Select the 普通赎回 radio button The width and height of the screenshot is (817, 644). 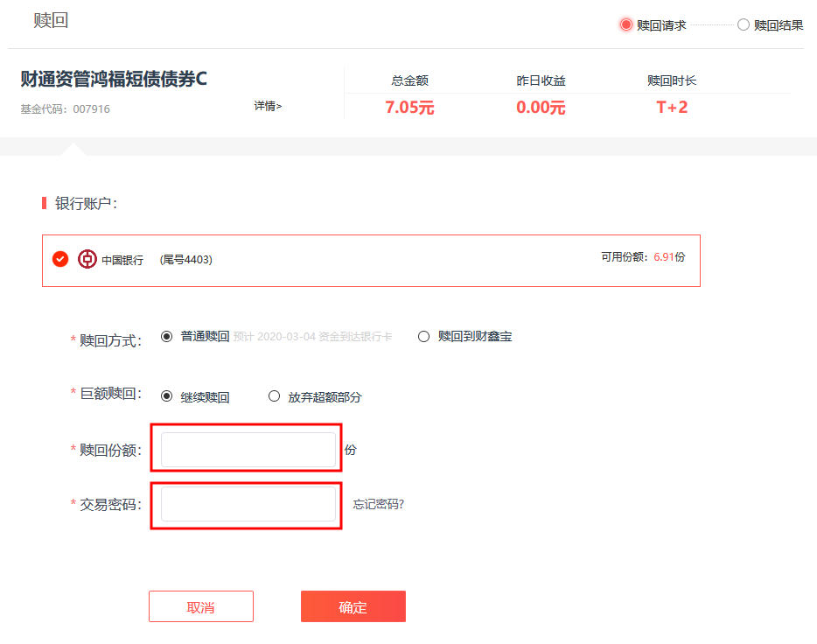[x=166, y=337]
